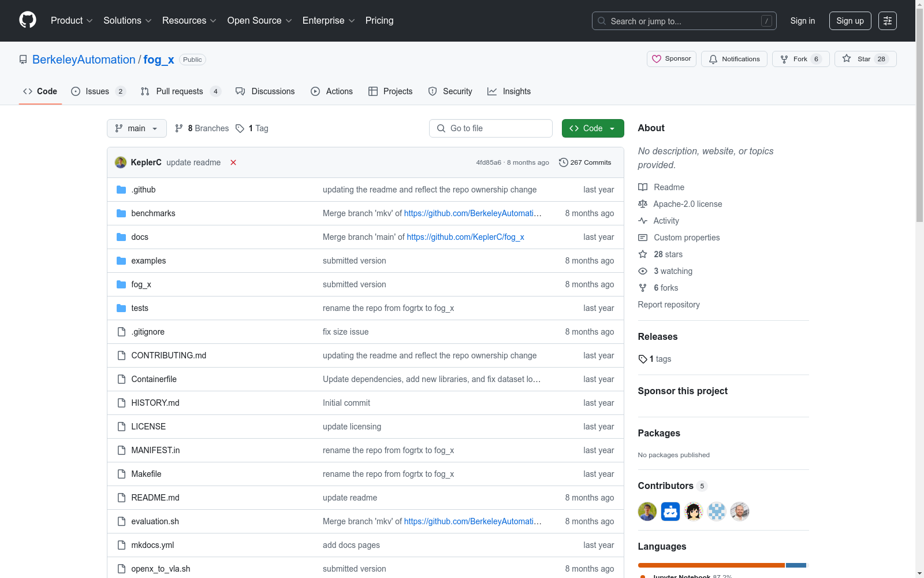
Task: Click the eye icon next to 3 watching
Action: (643, 271)
